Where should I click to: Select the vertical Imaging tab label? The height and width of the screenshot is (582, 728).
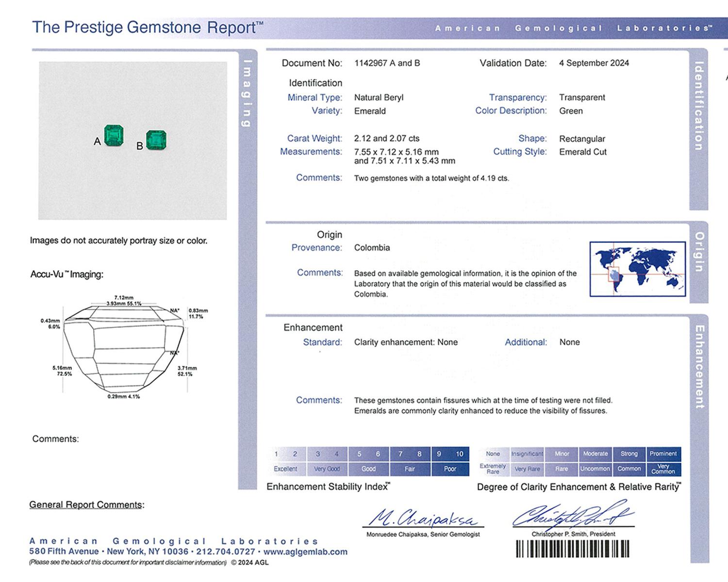(x=247, y=93)
